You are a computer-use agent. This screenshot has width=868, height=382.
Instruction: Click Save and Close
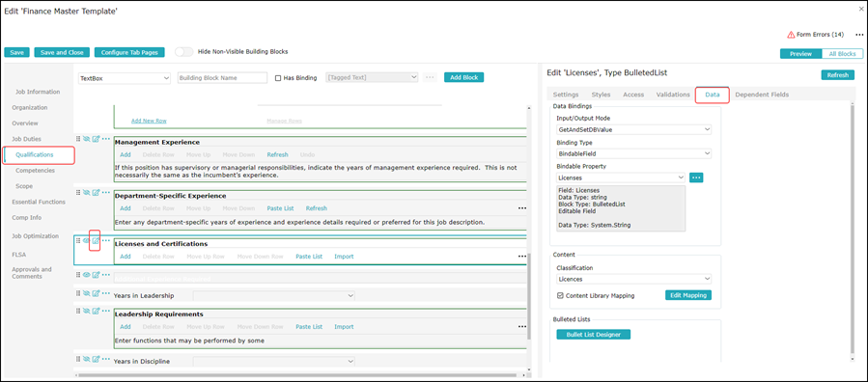[x=62, y=52]
